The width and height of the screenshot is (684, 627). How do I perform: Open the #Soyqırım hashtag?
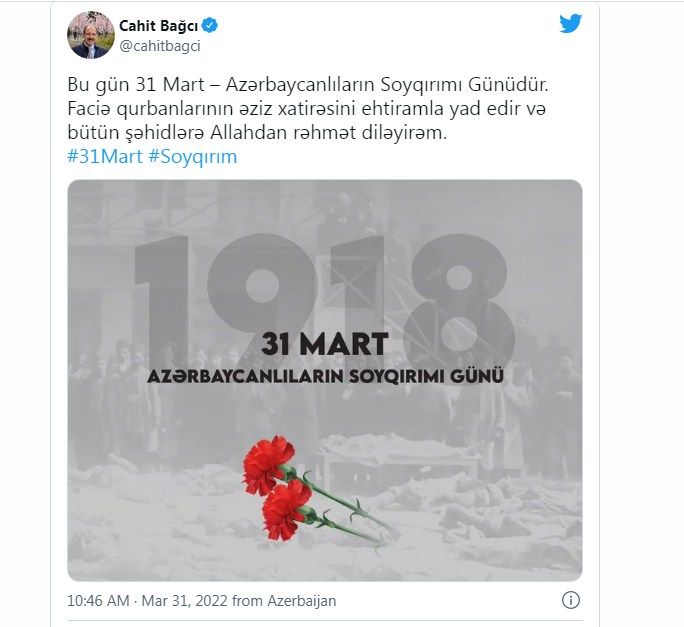click(x=193, y=157)
